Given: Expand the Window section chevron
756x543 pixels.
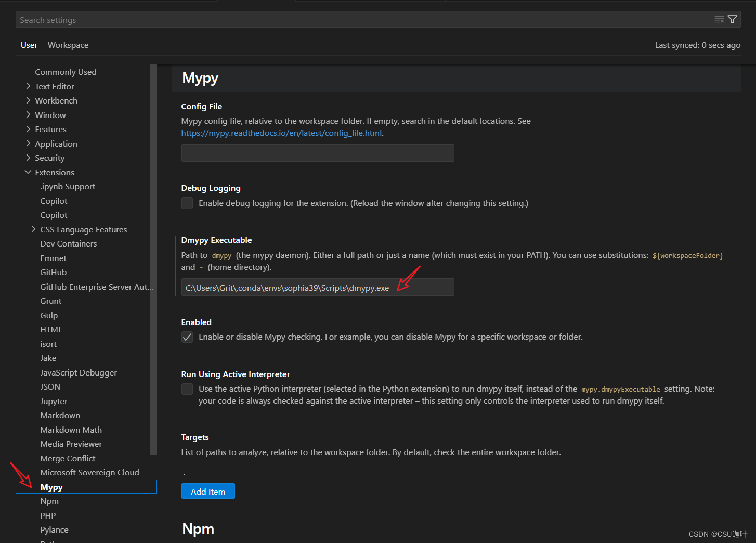Looking at the screenshot, I should (28, 115).
